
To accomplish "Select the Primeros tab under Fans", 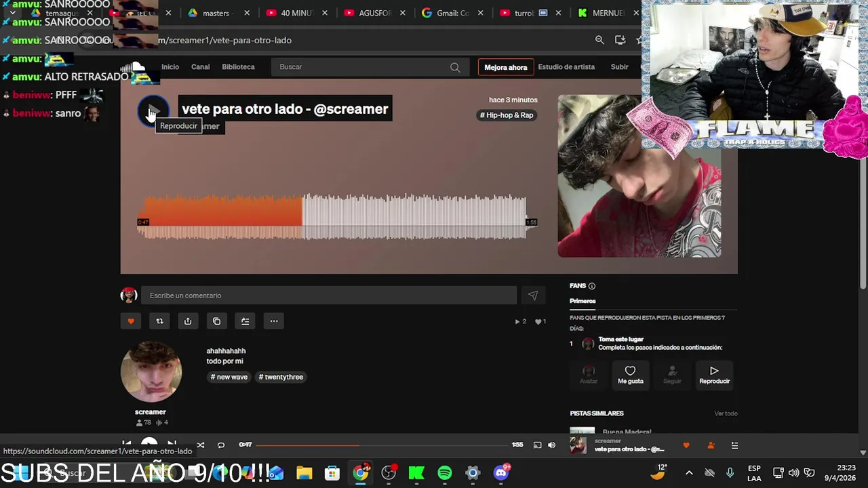I will tap(583, 301).
